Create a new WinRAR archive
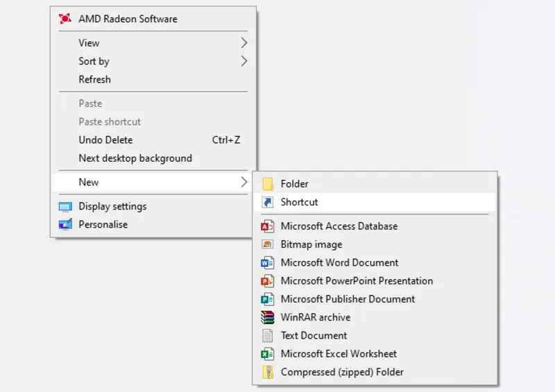Screen dimensions: 555x392 [375, 317]
